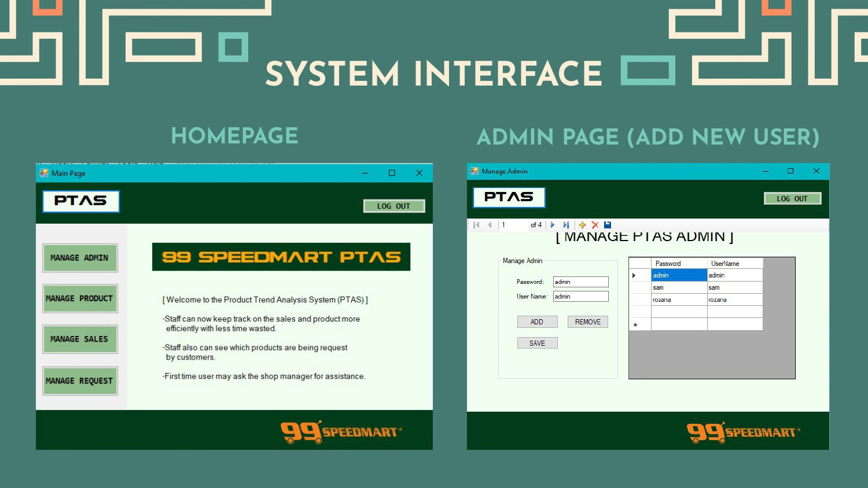Open the Manage Request page
The image size is (868, 488).
coord(80,381)
